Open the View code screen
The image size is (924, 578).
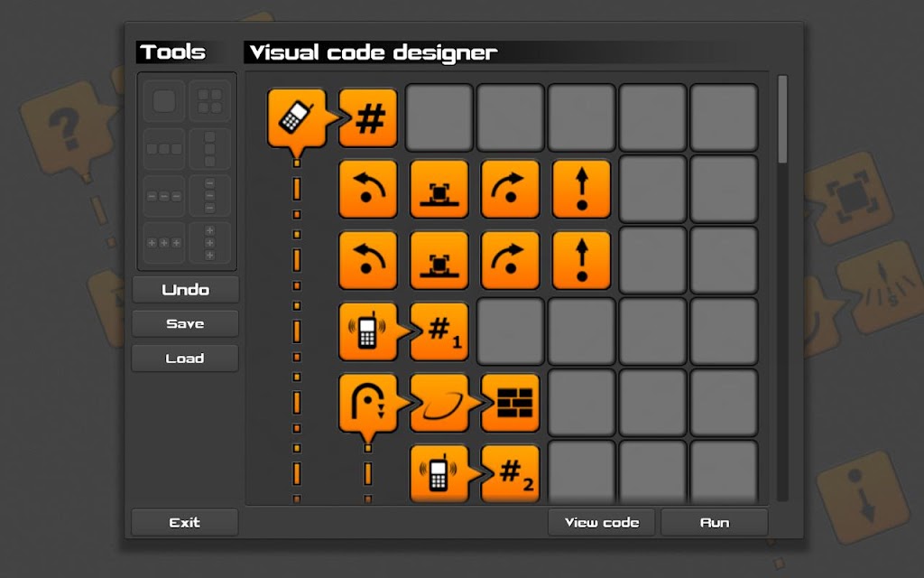pos(602,523)
